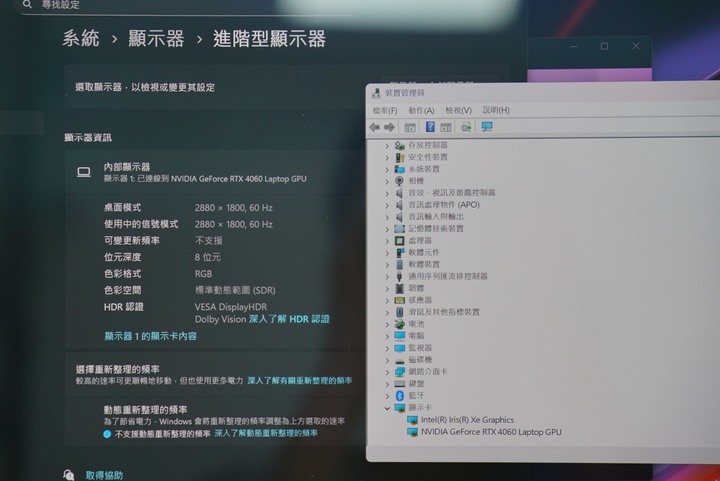The width and height of the screenshot is (720, 481).
Task: Open the 深入了解有關重新整理的頻率 link
Action: tap(300, 380)
